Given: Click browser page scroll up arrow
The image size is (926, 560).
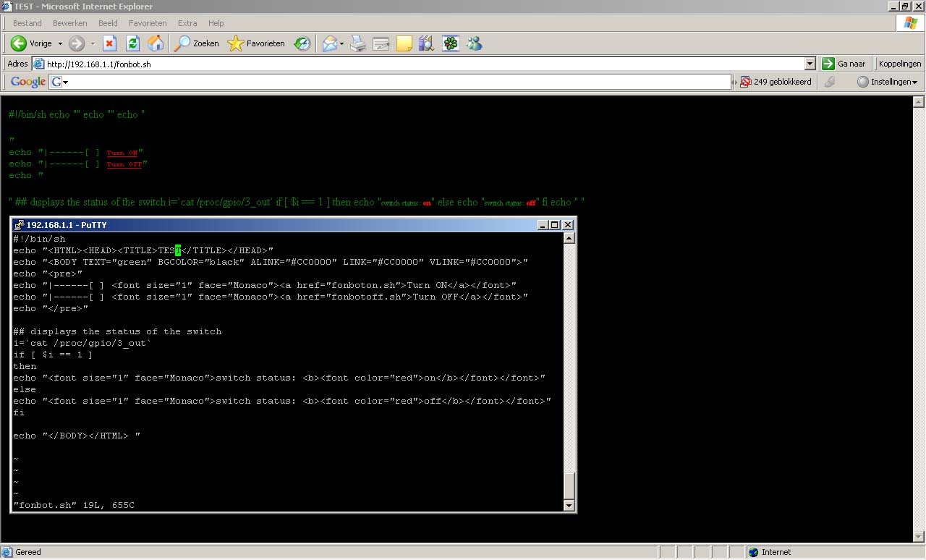Looking at the screenshot, I should coord(919,103).
